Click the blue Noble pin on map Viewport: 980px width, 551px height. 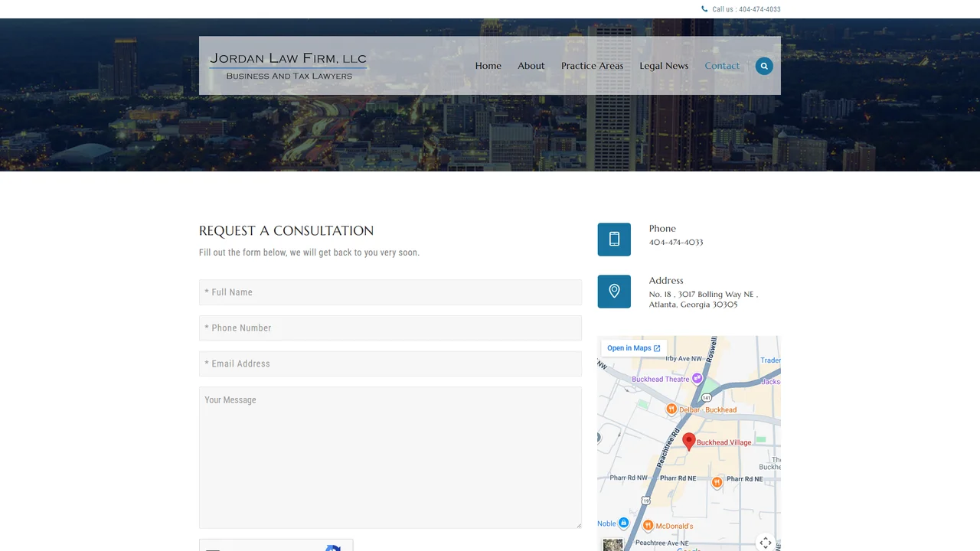pos(624,523)
